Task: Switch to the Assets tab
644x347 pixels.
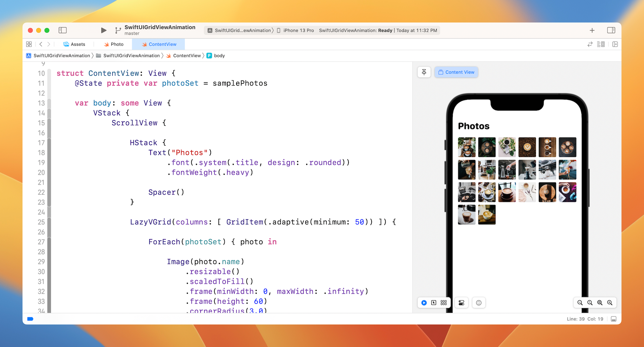Action: [74, 44]
